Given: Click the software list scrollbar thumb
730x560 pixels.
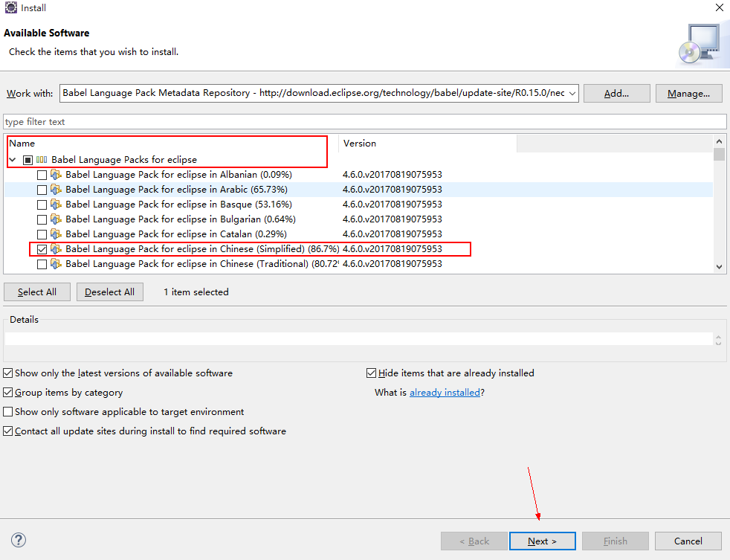Looking at the screenshot, I should 720,154.
